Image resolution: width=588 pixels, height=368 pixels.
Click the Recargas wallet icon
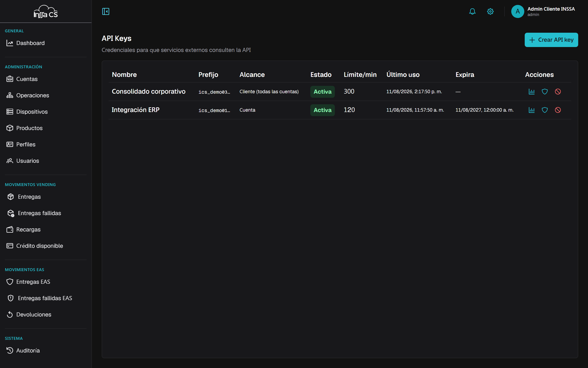point(10,230)
